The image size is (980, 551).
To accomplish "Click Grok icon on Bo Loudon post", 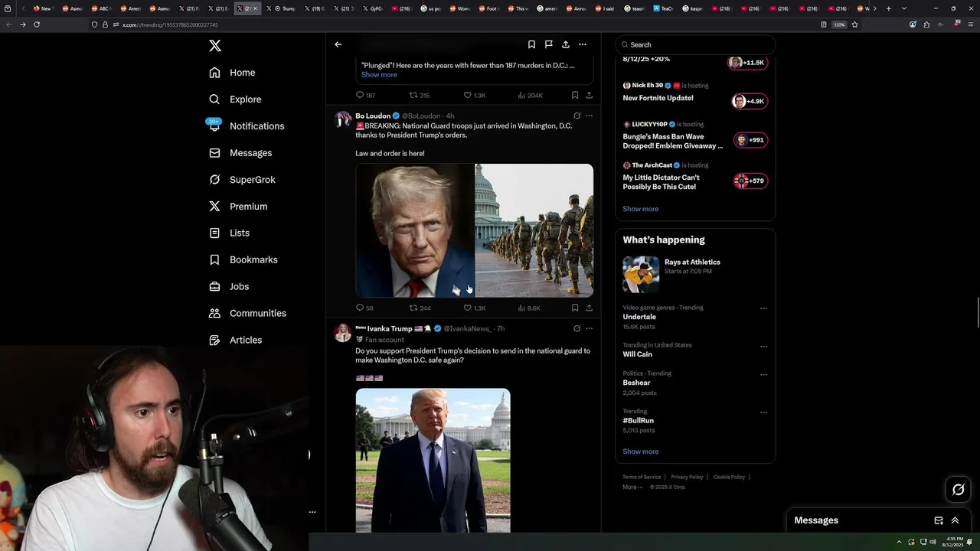I will 577,116.
